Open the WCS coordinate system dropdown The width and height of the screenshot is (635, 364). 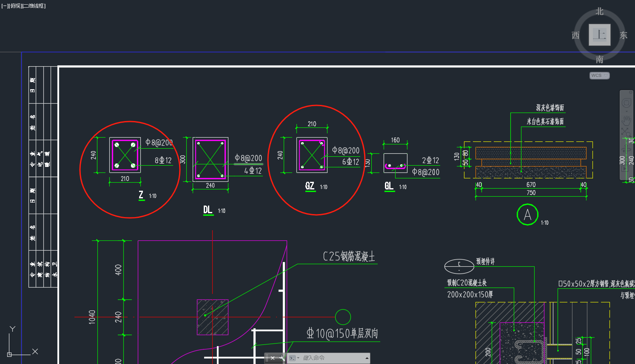point(600,76)
